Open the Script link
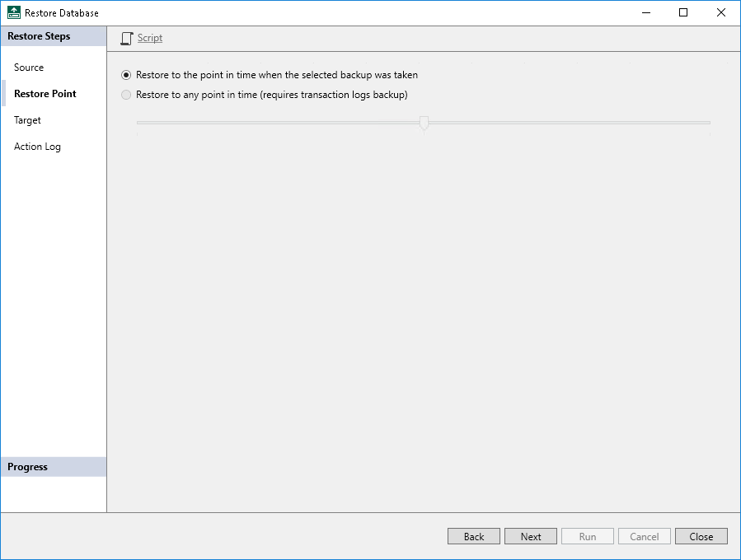741x560 pixels. click(149, 38)
